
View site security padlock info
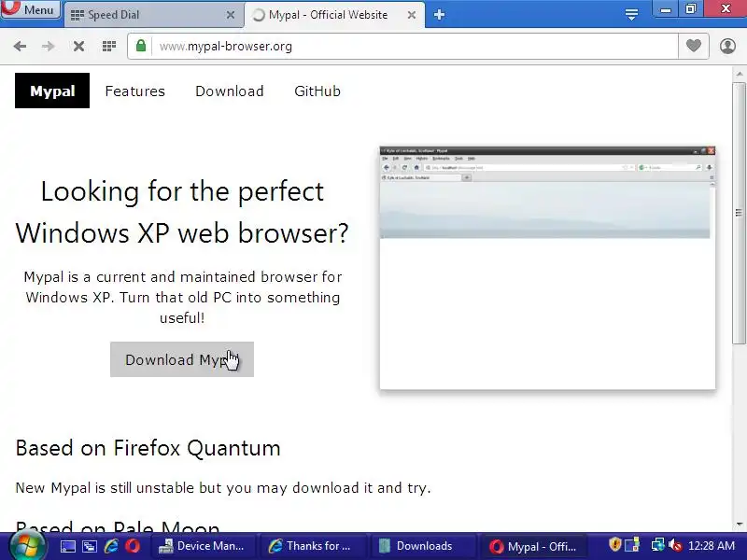(x=141, y=46)
